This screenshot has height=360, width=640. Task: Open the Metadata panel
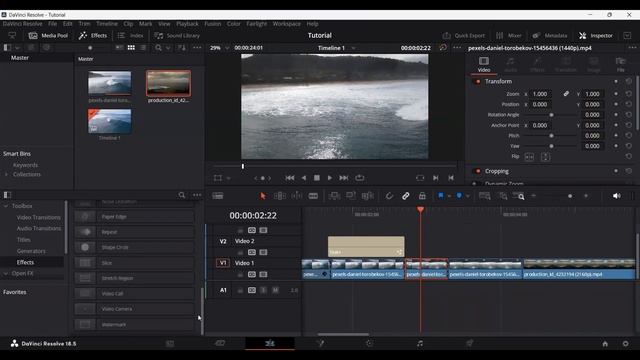550,36
